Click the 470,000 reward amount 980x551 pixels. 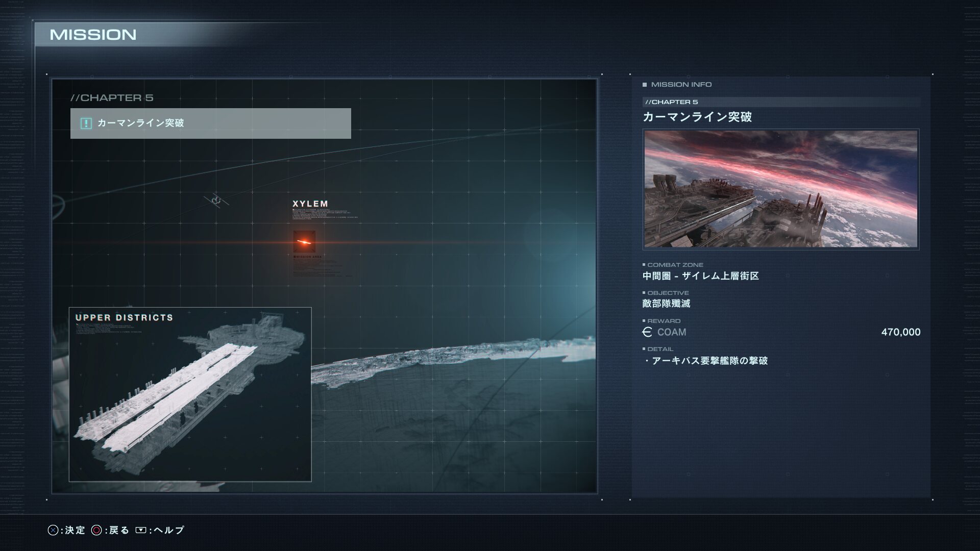(901, 332)
